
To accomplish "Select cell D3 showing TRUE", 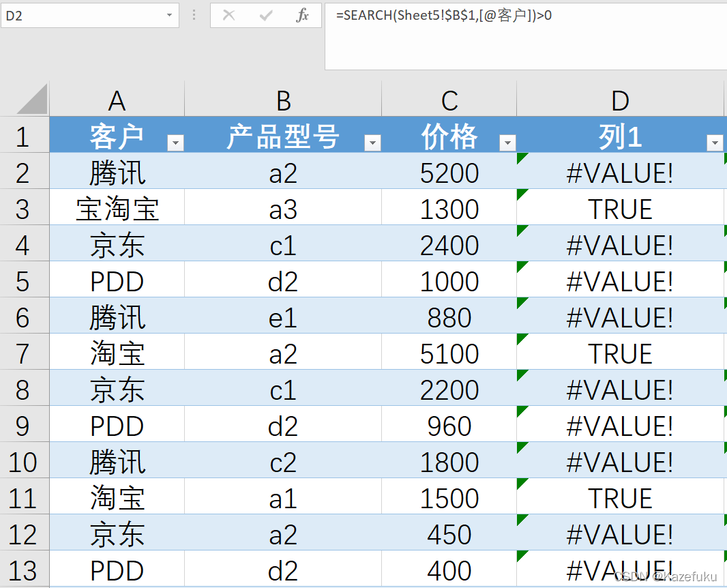I will coord(620,207).
